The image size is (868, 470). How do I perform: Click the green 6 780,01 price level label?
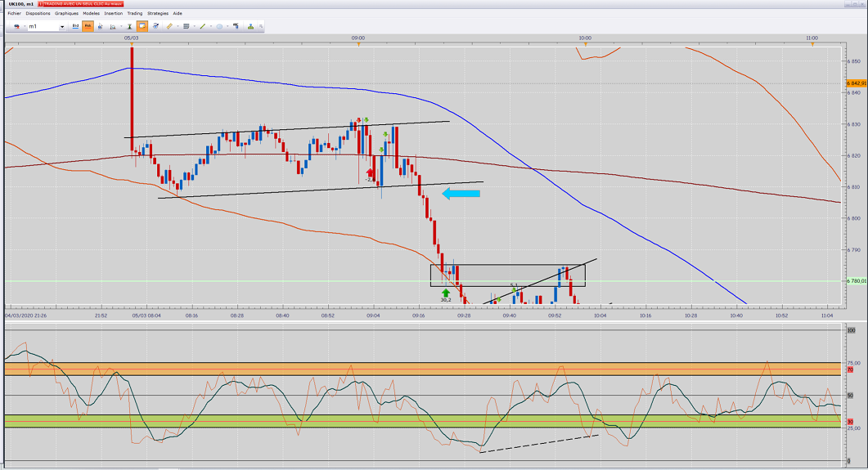[x=857, y=281]
